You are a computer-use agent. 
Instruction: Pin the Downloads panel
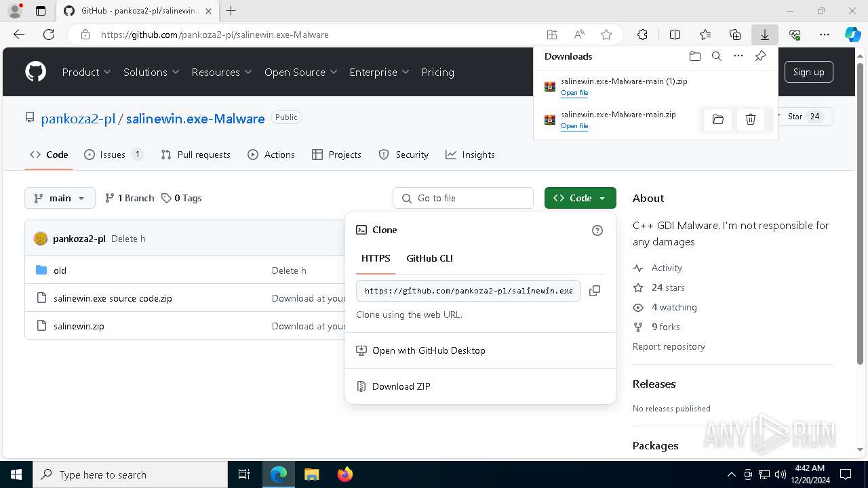pos(760,56)
